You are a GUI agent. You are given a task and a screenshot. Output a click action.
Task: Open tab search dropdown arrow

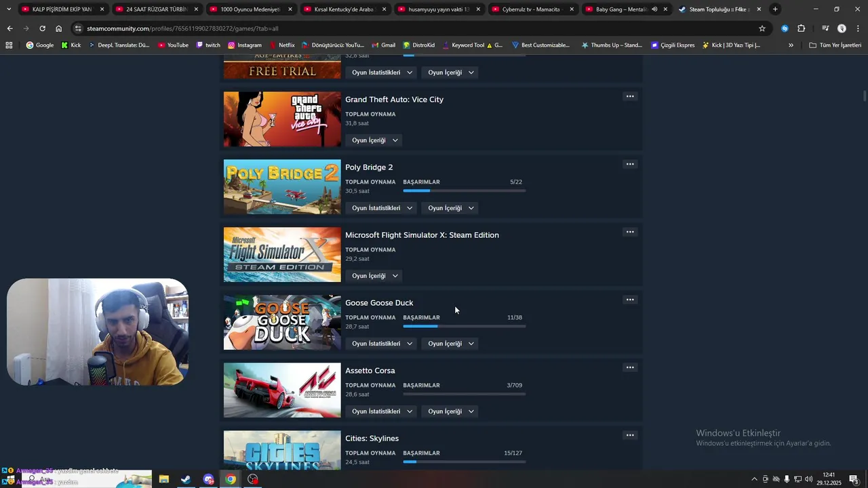9,9
